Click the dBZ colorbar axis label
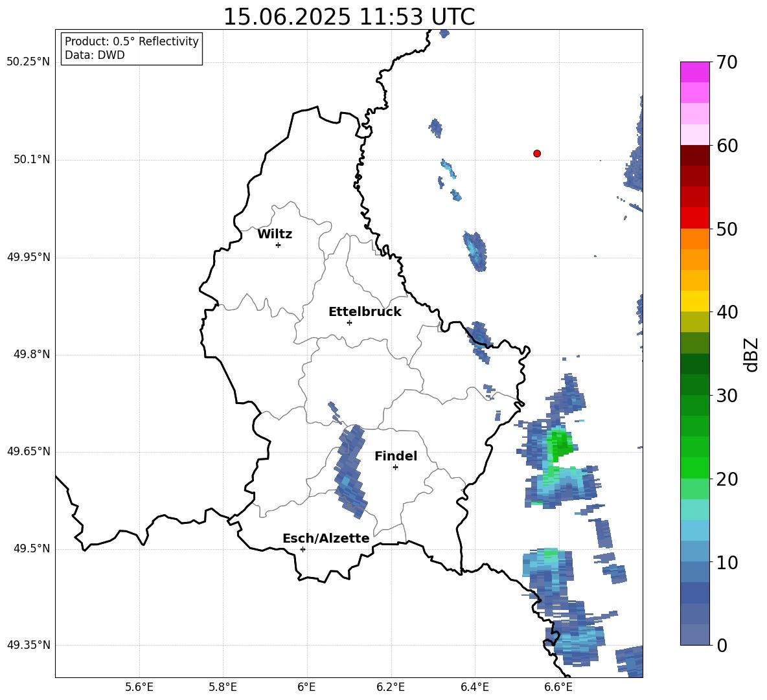The width and height of the screenshot is (767, 700). point(752,354)
